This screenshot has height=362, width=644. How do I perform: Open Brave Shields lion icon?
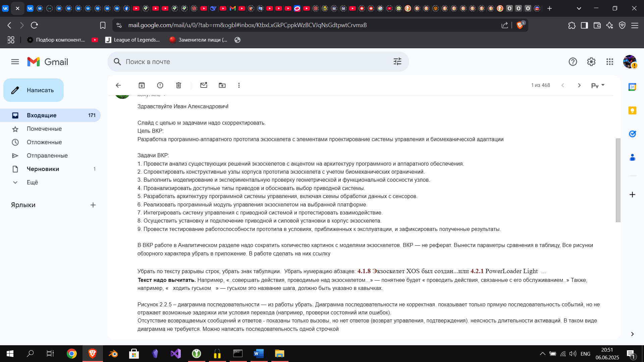click(x=520, y=25)
